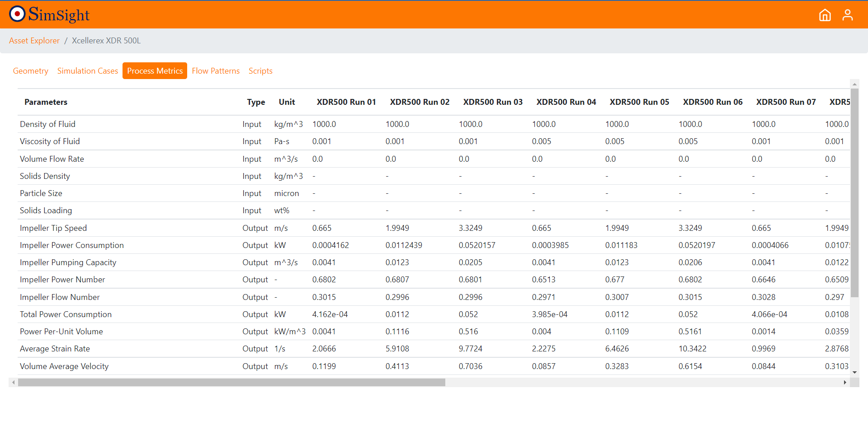This screenshot has width=868, height=421.
Task: Open the Home icon in the header
Action: coord(825,15)
